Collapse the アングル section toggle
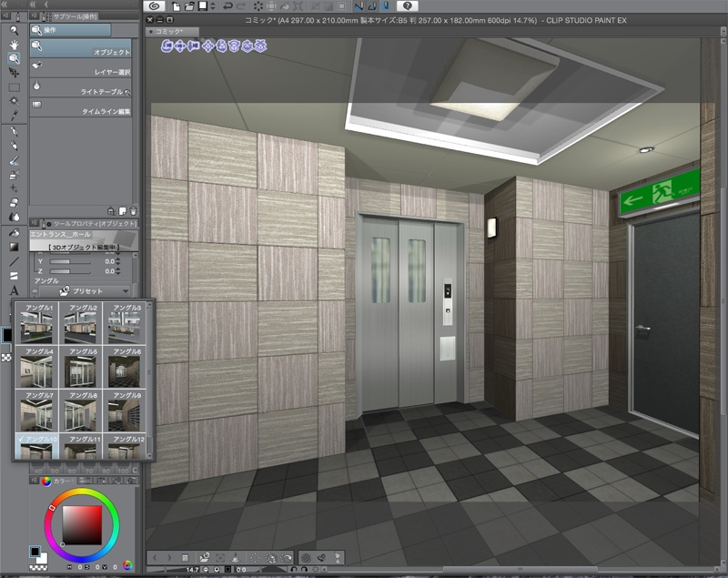This screenshot has width=728, height=578. [35, 291]
